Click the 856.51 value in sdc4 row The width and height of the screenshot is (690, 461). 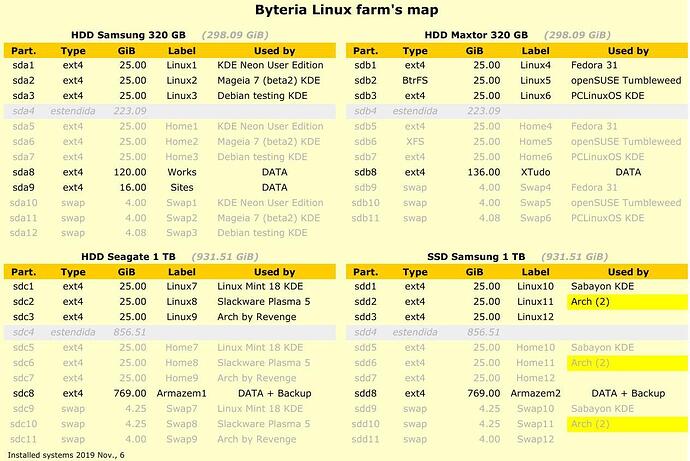130,332
